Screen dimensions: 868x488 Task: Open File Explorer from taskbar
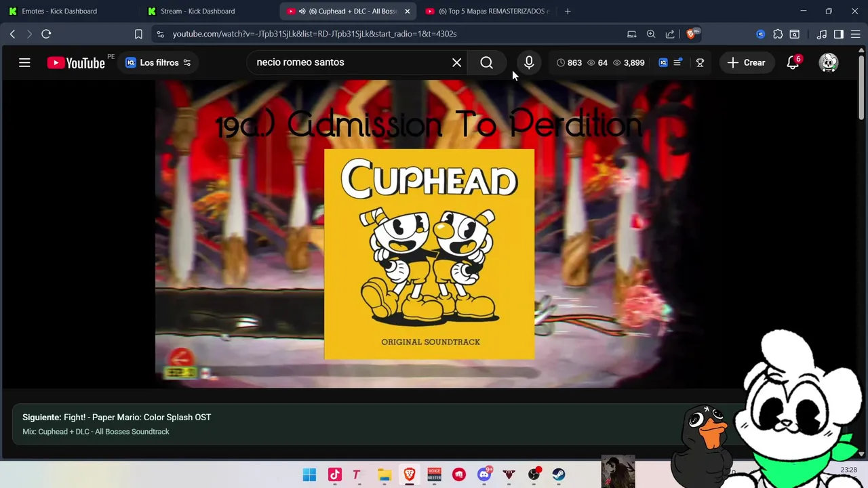pos(384,474)
